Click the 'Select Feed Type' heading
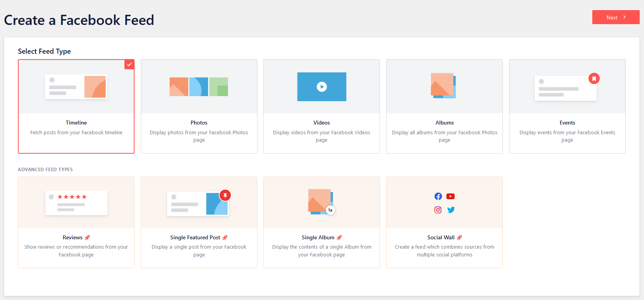644x300 pixels. click(44, 51)
